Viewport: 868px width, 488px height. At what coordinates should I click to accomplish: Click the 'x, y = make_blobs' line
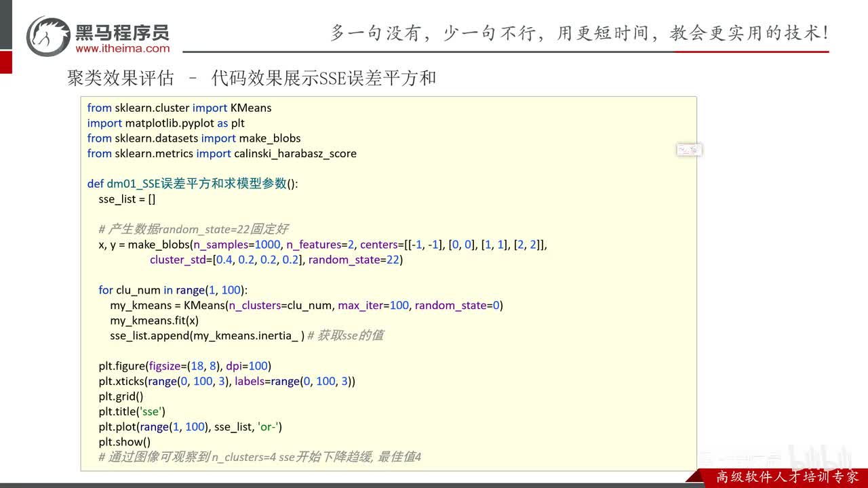pos(323,245)
